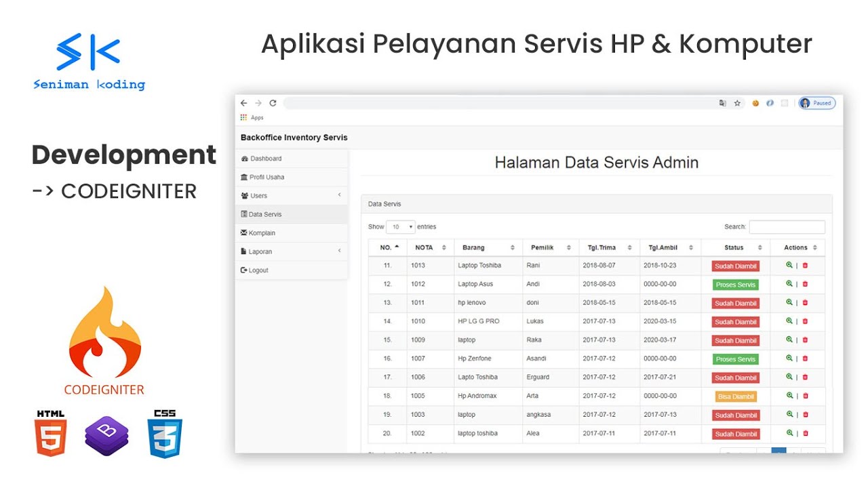The height and width of the screenshot is (488, 868).
Task: Sort table by Tgl.Ambil column
Action: (670, 247)
